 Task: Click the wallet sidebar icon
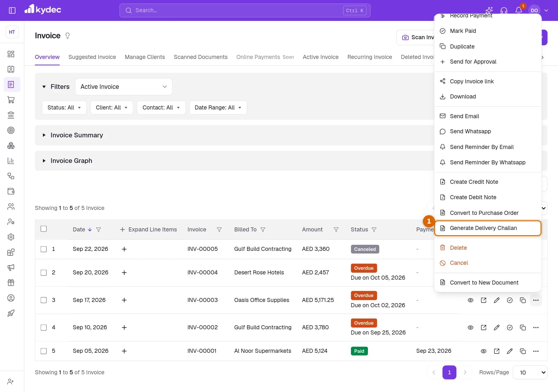pyautogui.click(x=11, y=191)
